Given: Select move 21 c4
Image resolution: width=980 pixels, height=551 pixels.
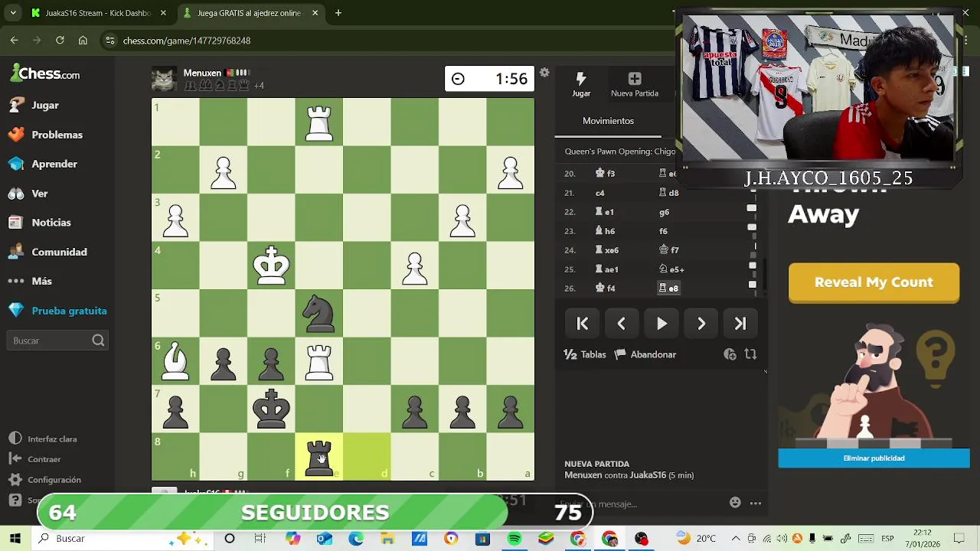Looking at the screenshot, I should point(599,193).
